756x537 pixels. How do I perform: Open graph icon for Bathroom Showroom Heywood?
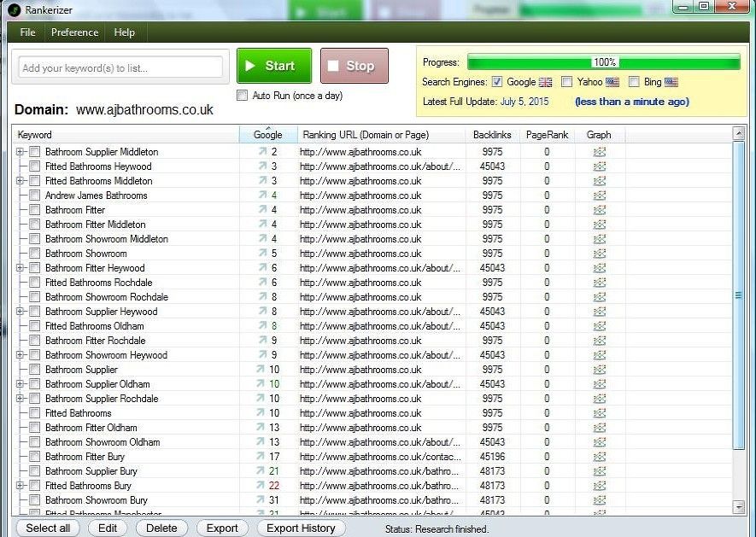(x=600, y=355)
